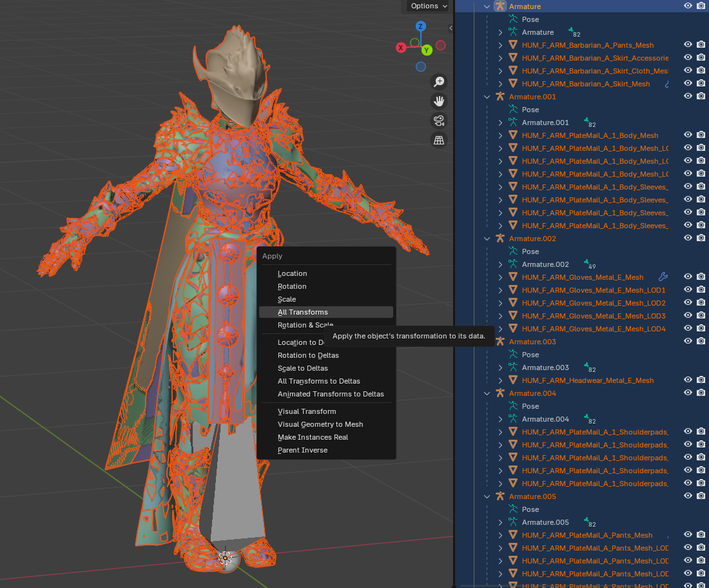Click the Pose icon under Armature.001
The image size is (709, 588).
[513, 110]
